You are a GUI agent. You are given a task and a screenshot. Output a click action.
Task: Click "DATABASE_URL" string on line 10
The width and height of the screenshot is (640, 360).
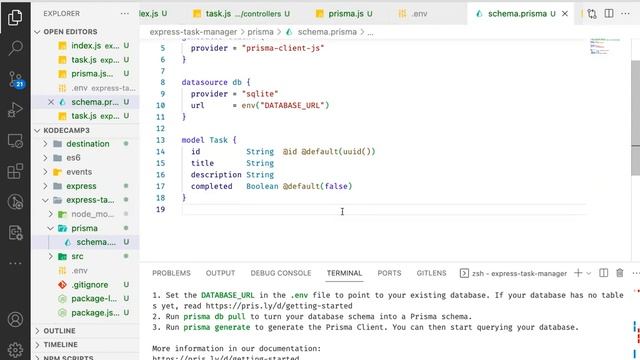click(291, 105)
